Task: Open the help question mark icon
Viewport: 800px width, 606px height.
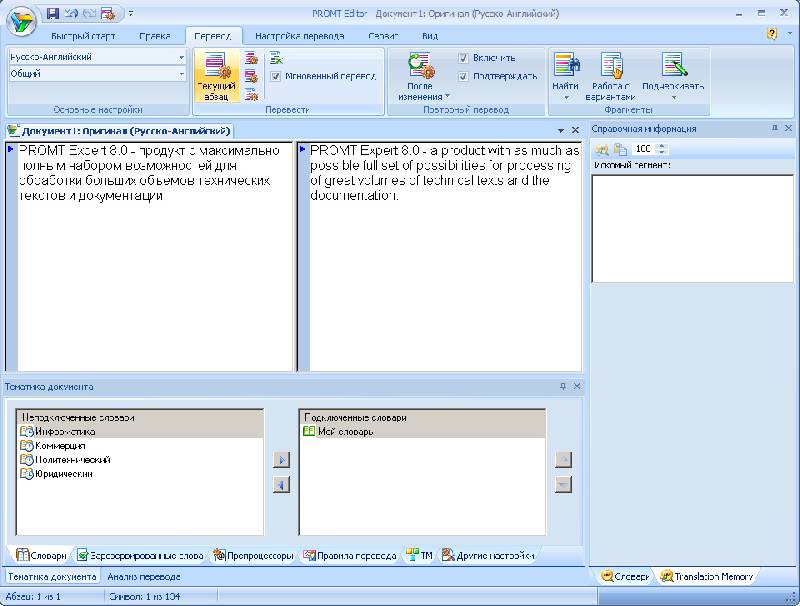Action: [x=772, y=34]
